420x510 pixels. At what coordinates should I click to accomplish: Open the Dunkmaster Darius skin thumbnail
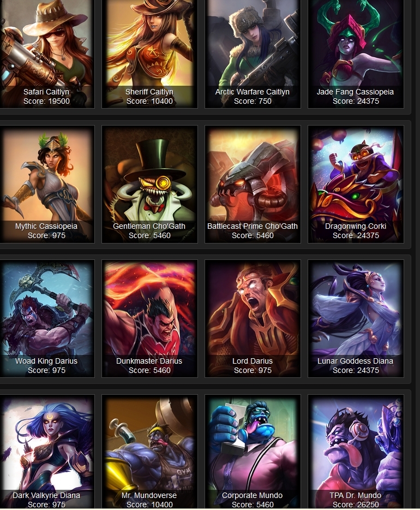149,319
